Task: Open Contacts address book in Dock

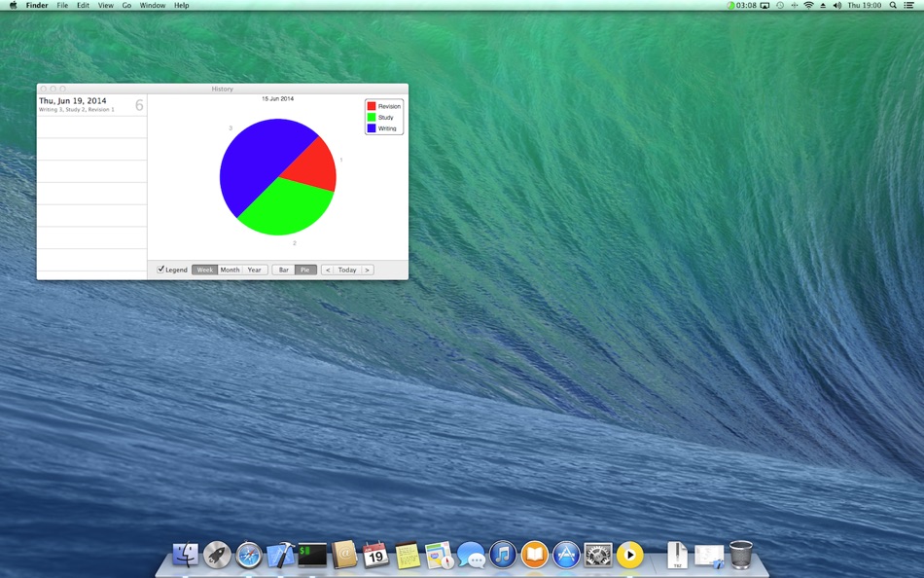Action: tap(344, 555)
